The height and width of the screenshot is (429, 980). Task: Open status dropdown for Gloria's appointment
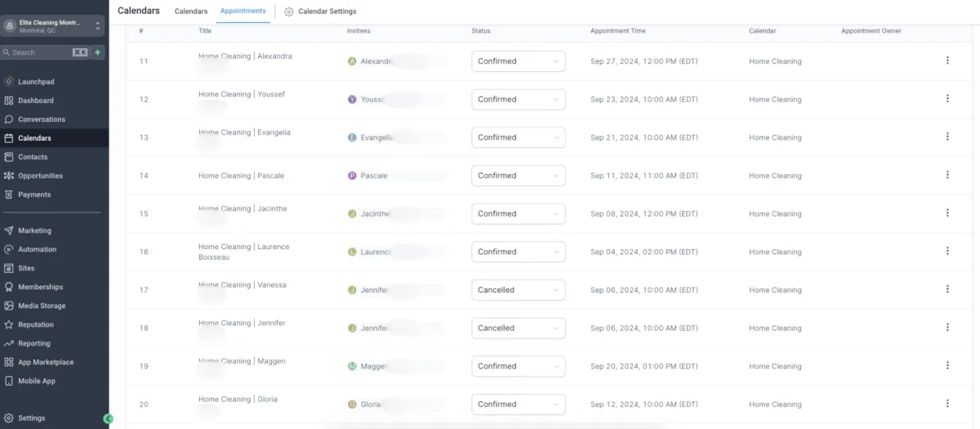pos(518,404)
